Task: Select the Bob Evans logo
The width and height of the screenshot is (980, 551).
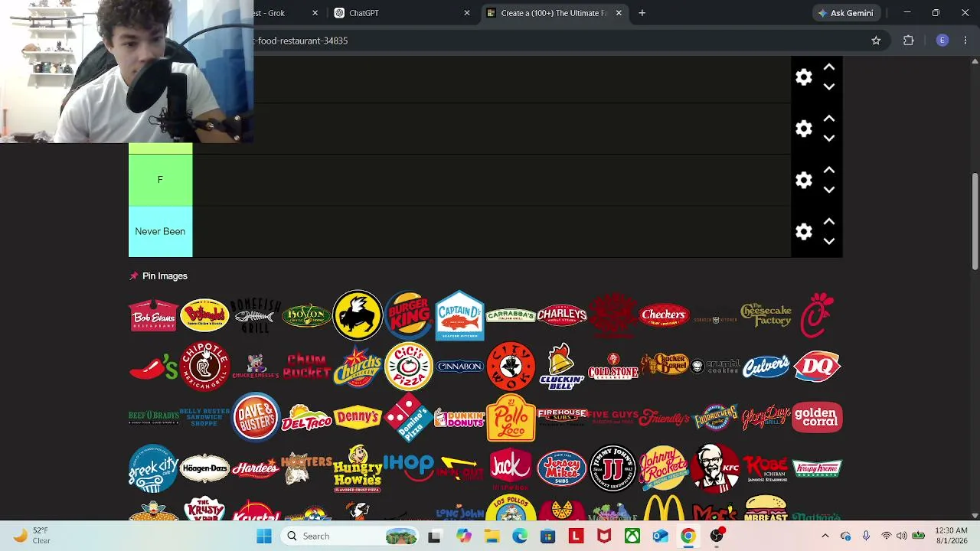Action: coord(153,315)
